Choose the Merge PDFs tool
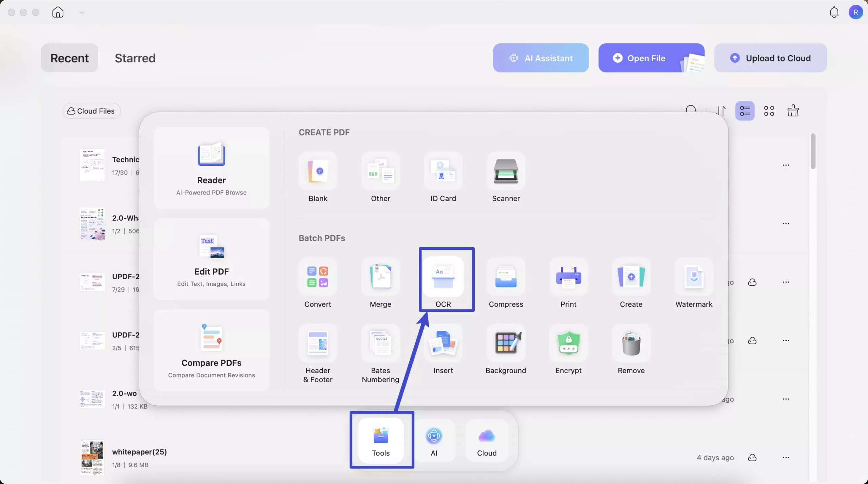The image size is (868, 484). click(380, 277)
